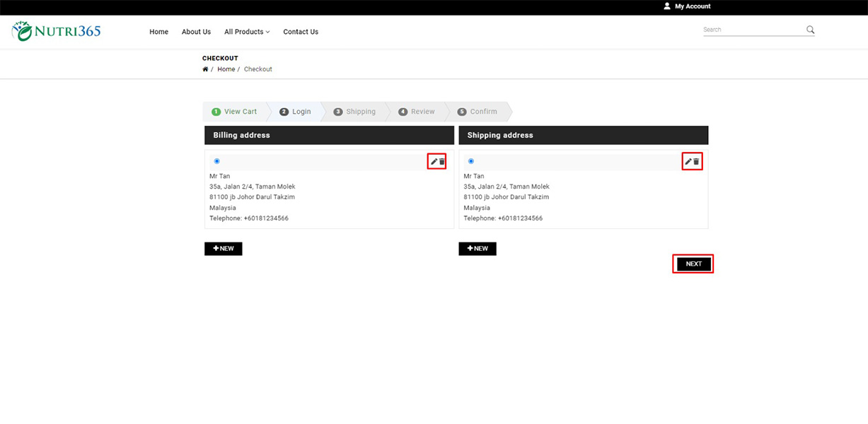Select the billing address radio button
Screen dimensions: 868x424
[x=217, y=161]
